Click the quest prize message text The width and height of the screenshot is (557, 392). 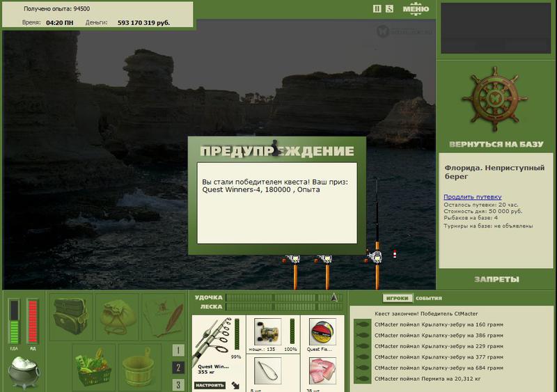click(275, 186)
